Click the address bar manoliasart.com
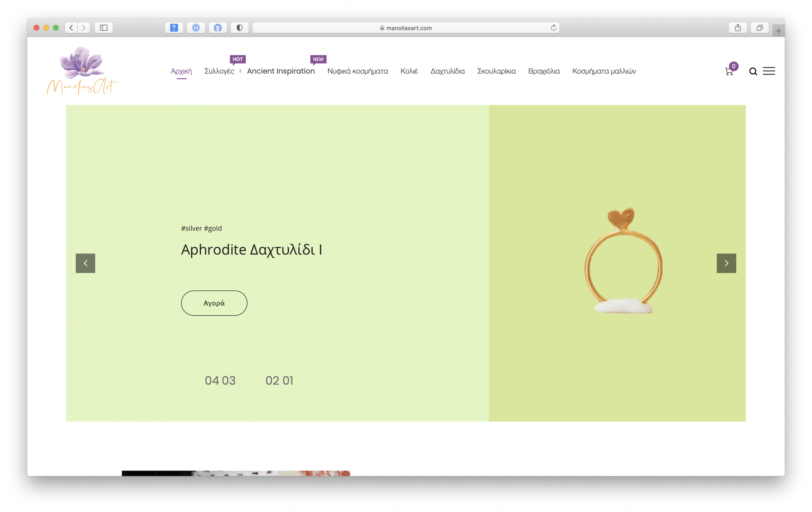The image size is (812, 512). pyautogui.click(x=406, y=28)
